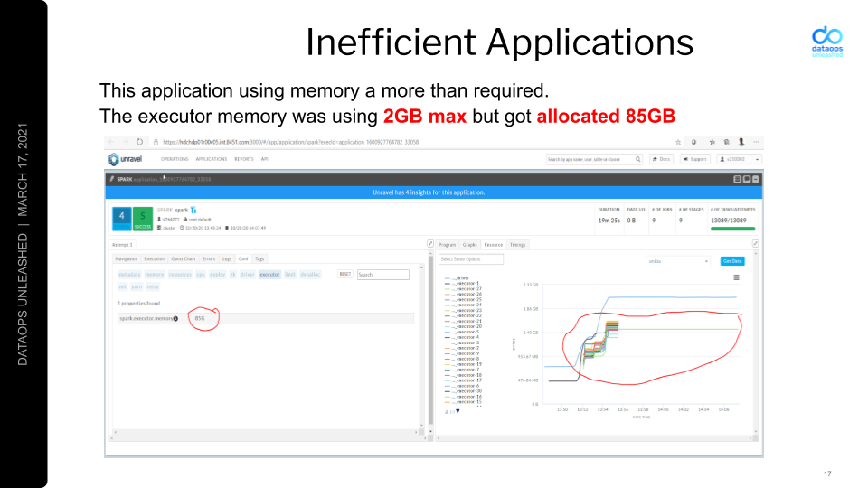Viewport: 868px width, 488px height.
Task: Select the Attempt 1 tab
Action: tap(122, 245)
